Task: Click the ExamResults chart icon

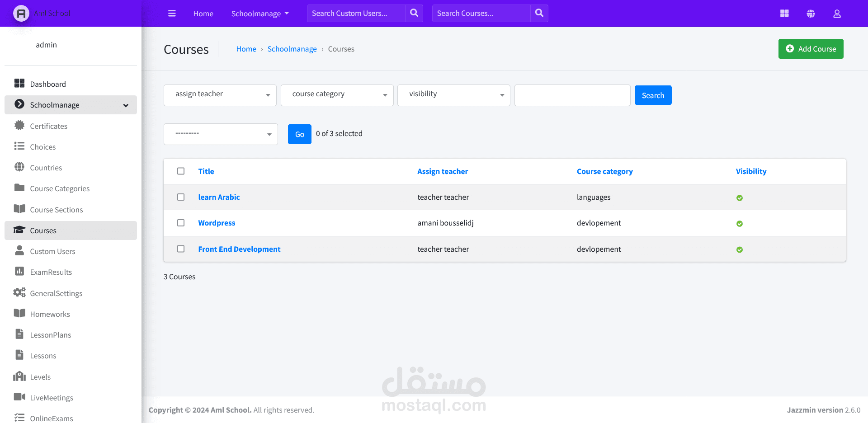Action: tap(19, 271)
